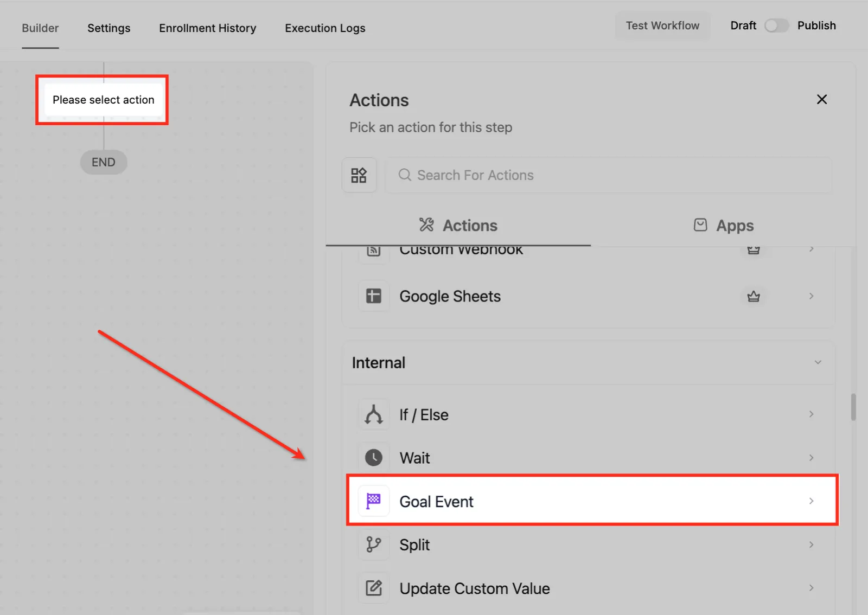Toggle the Draft/Publish switch
The height and width of the screenshot is (615, 868).
[x=776, y=26]
